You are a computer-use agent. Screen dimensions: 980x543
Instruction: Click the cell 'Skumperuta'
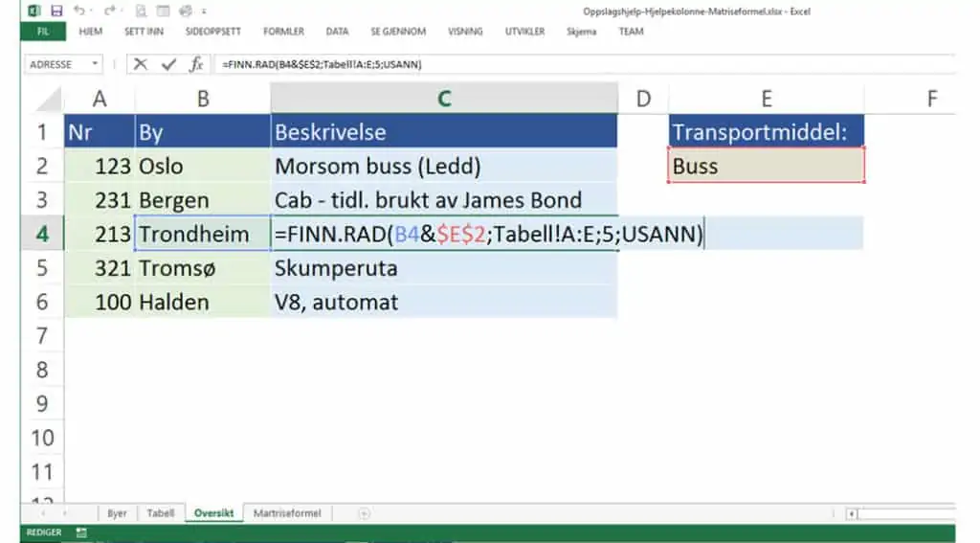[x=444, y=268]
